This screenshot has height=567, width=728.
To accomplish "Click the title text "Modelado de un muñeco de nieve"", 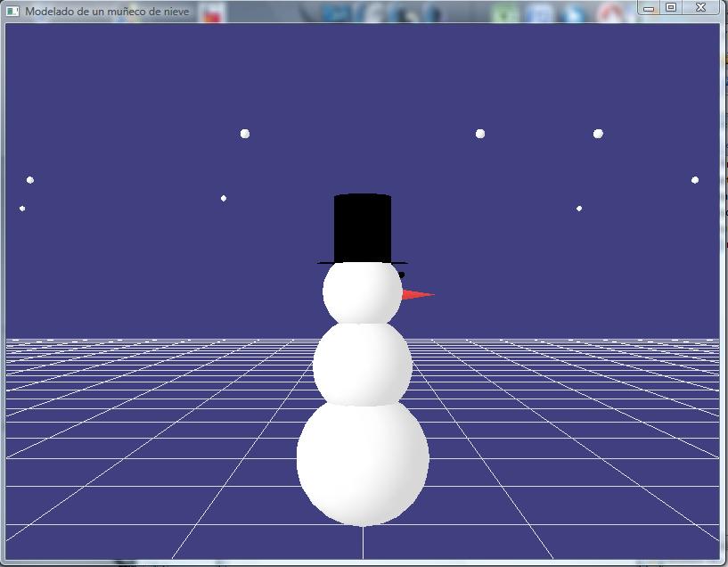I will 107,12.
